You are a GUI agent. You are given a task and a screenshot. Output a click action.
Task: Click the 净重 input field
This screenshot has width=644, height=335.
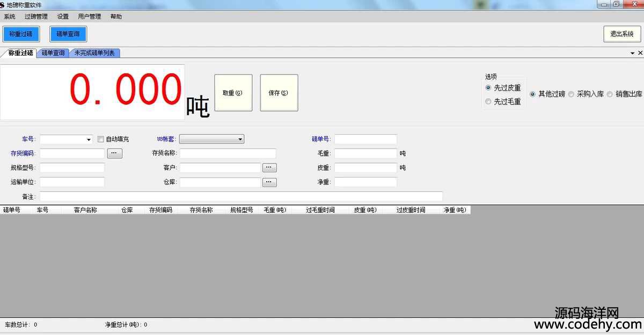(x=365, y=182)
